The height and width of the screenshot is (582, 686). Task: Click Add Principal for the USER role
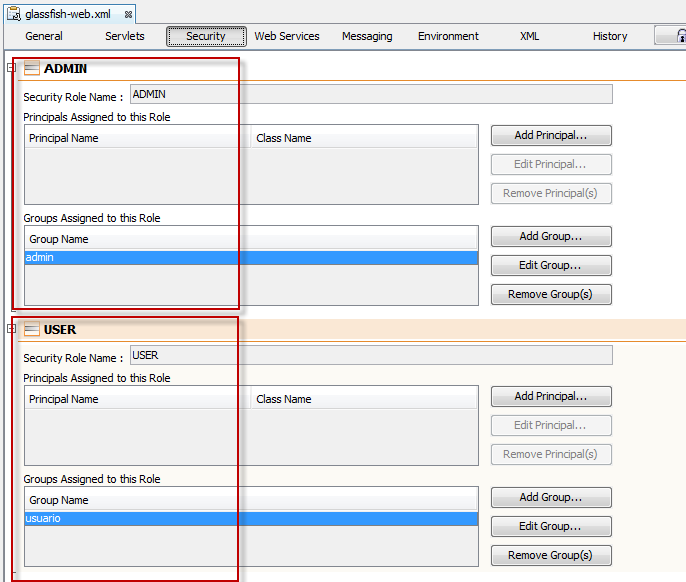(551, 396)
